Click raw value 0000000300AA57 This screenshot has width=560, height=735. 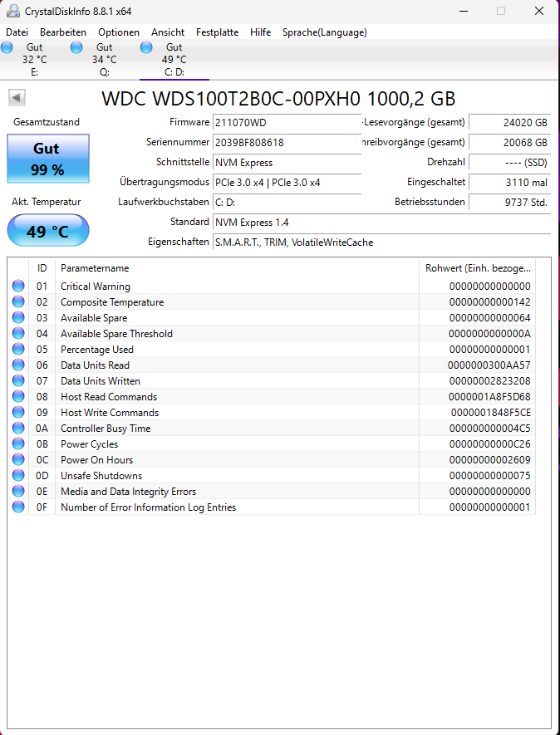[489, 365]
